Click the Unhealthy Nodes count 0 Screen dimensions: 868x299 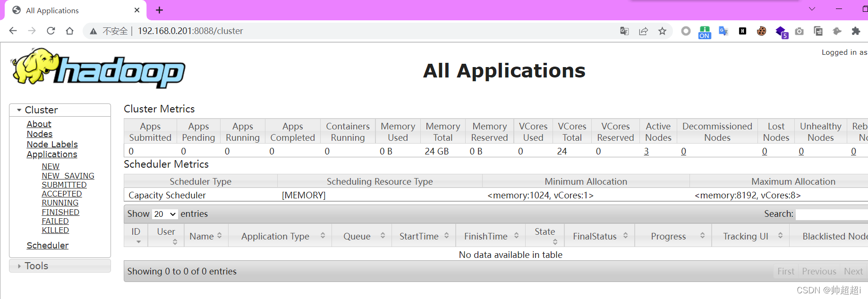(801, 151)
